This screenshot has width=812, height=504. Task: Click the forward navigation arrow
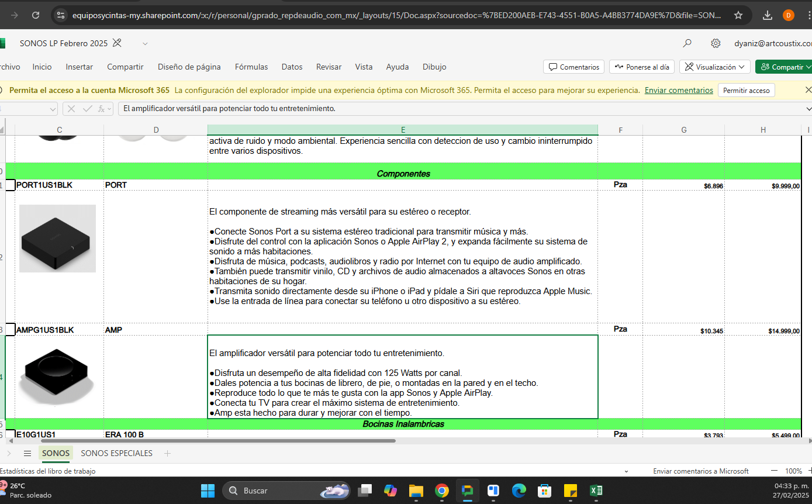(14, 15)
